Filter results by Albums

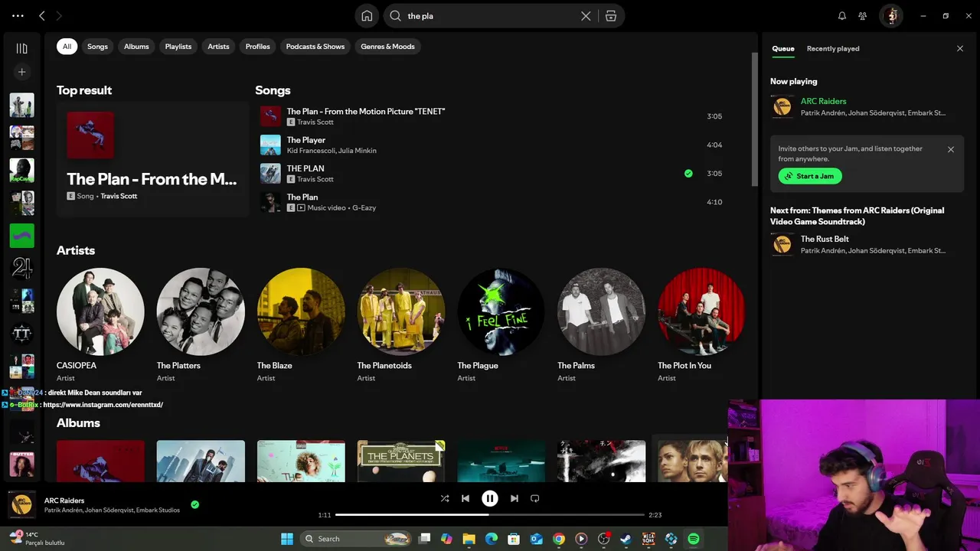136,47
